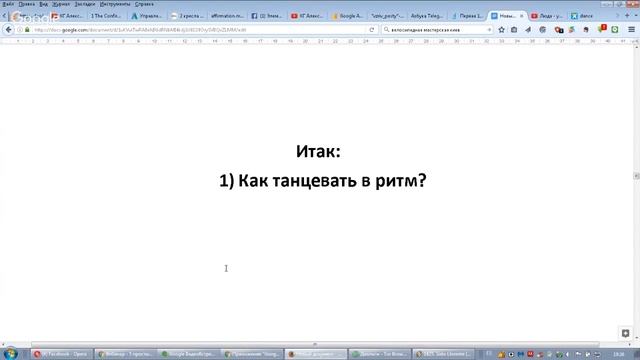This screenshot has height=360, width=640.
Task: Go back with the browser back arrow
Action: pyautogui.click(x=8, y=30)
